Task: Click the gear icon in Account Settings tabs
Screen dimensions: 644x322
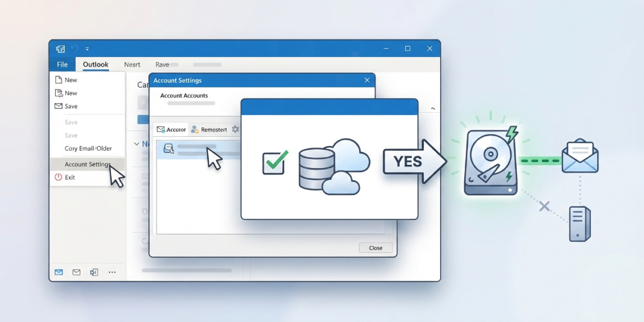Action: (x=236, y=129)
